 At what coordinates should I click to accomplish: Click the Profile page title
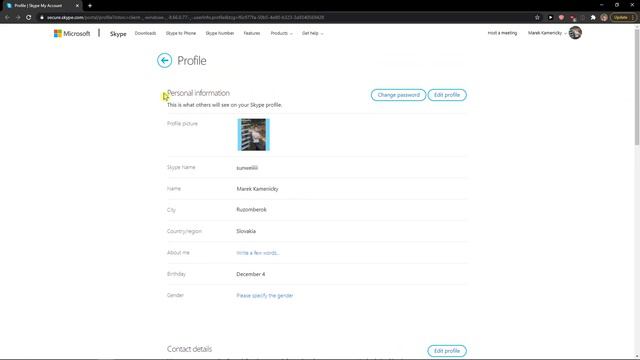[192, 60]
